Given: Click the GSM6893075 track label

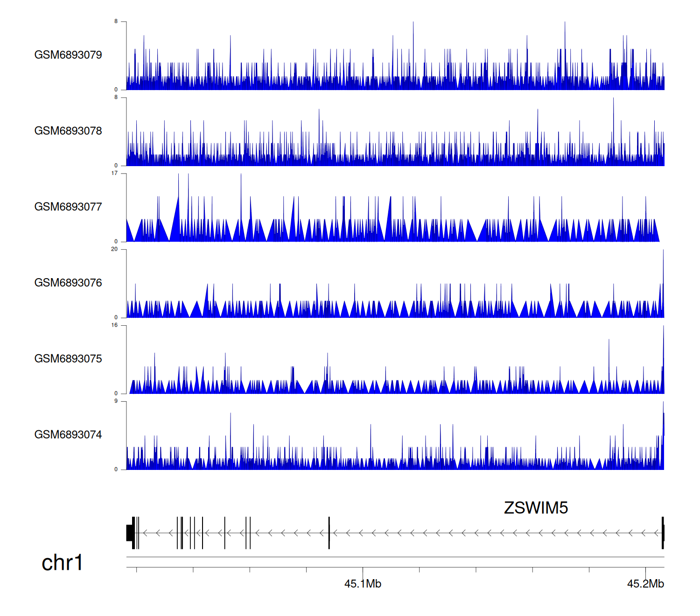Looking at the screenshot, I should click(68, 359).
